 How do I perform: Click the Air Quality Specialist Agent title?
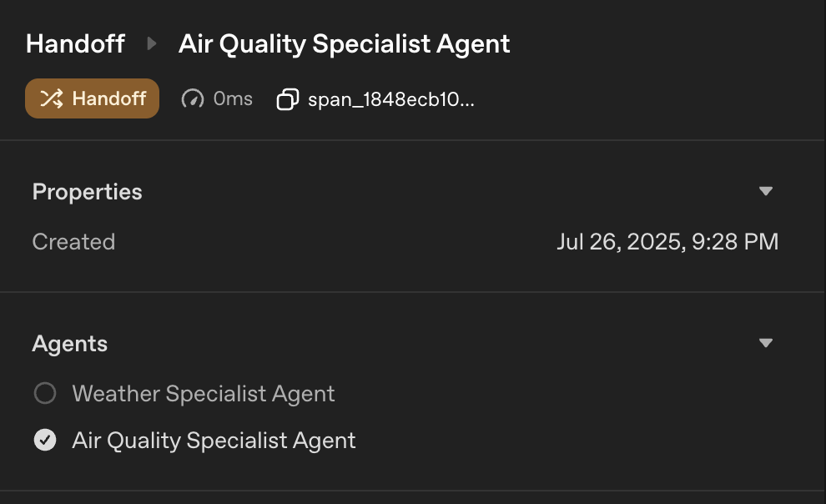pyautogui.click(x=344, y=43)
